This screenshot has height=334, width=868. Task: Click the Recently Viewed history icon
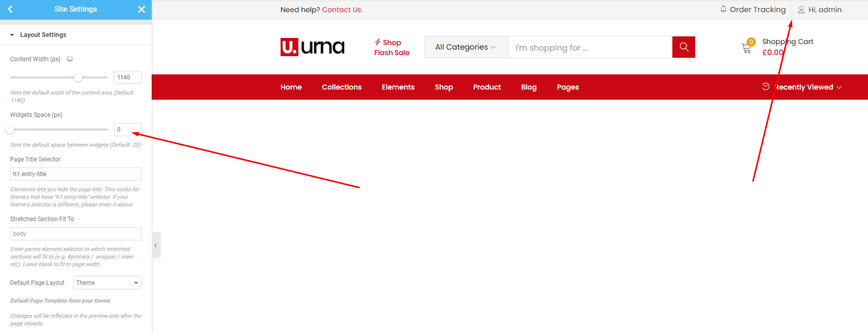pos(766,87)
